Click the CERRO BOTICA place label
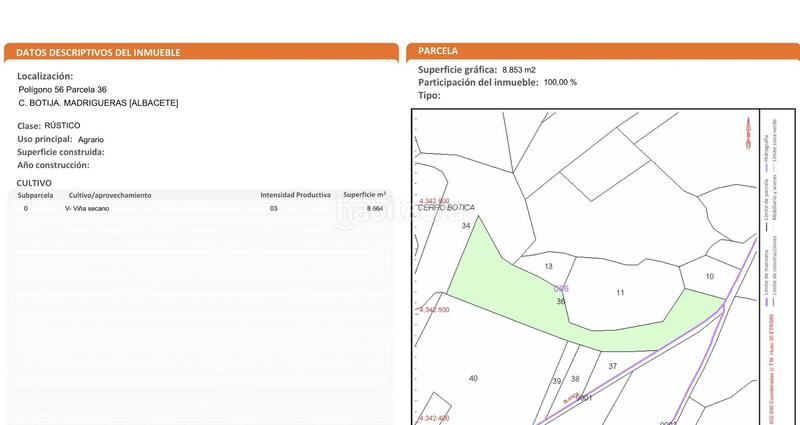This screenshot has width=800, height=425. tap(447, 208)
